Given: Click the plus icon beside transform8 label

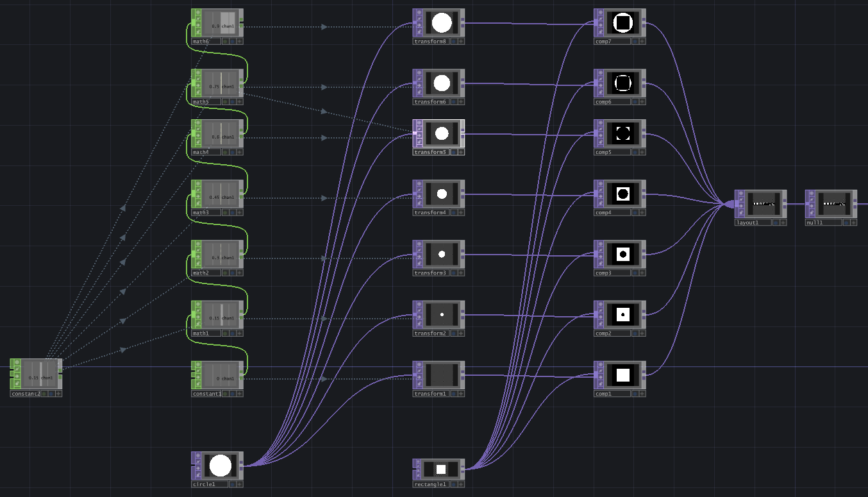Looking at the screenshot, I should [462, 41].
